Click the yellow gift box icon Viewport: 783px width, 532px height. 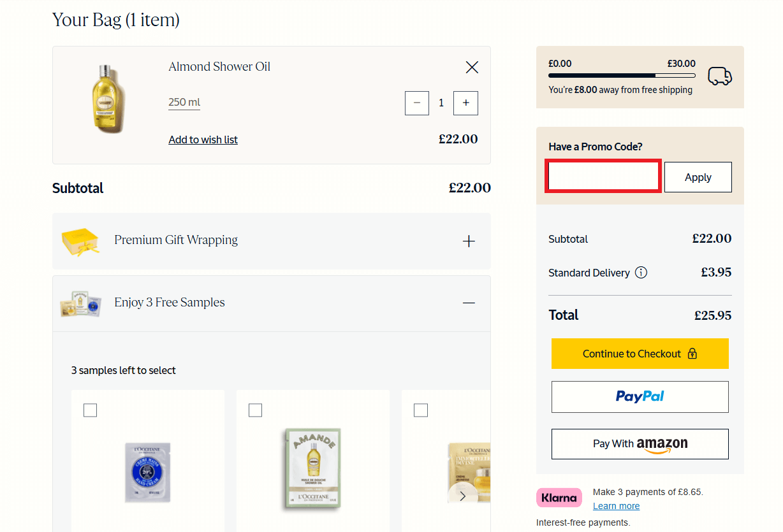click(80, 241)
